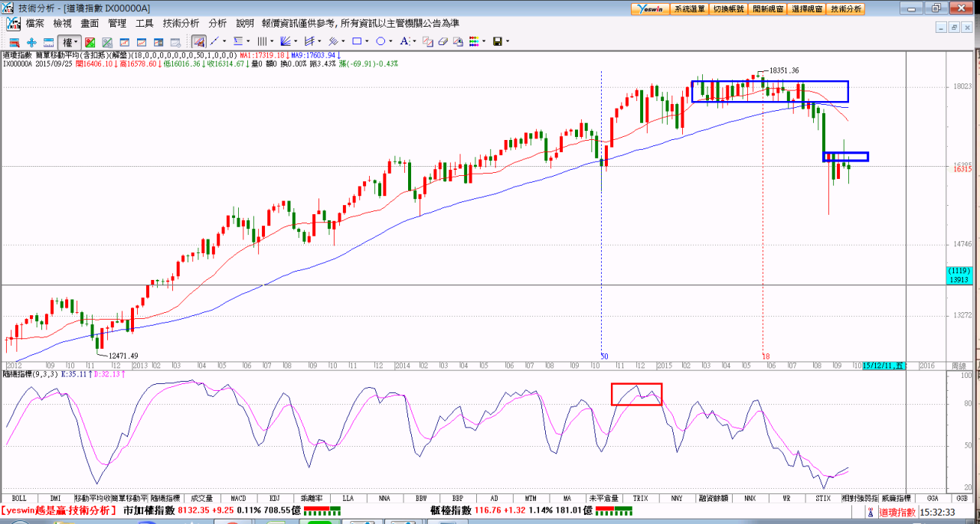Click the text annotation 'A' tool

pyautogui.click(x=404, y=41)
